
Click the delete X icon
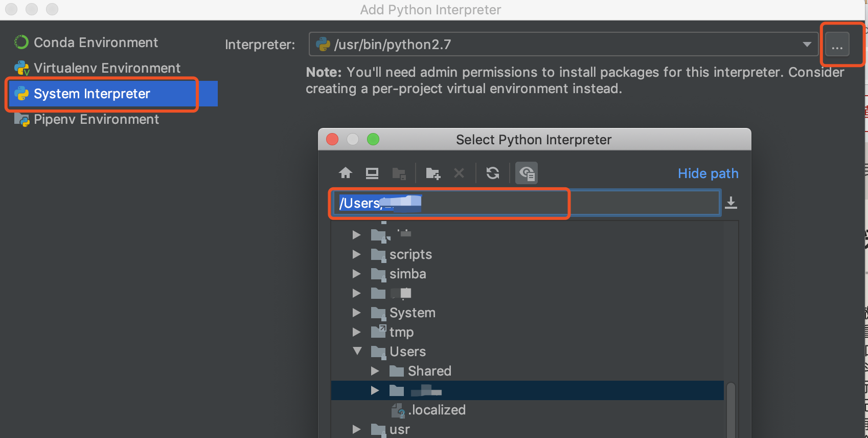[459, 173]
